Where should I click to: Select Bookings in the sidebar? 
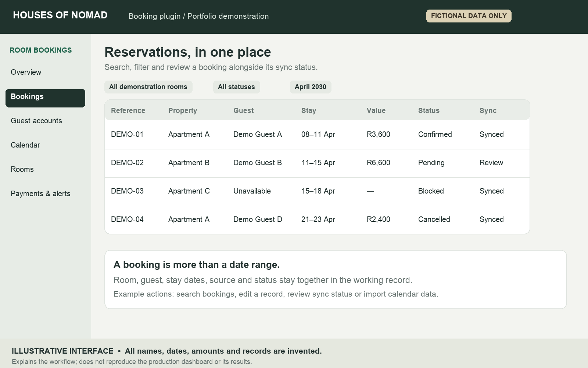pyautogui.click(x=45, y=98)
